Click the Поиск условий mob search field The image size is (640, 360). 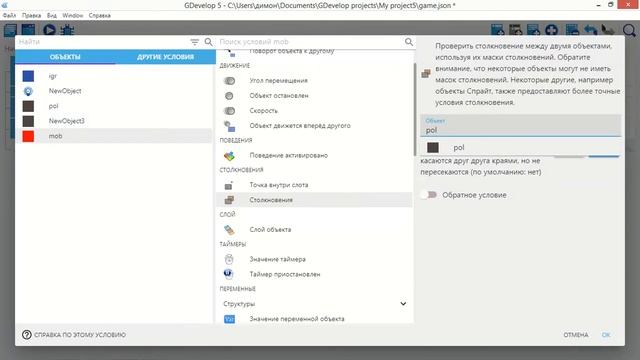click(x=310, y=42)
